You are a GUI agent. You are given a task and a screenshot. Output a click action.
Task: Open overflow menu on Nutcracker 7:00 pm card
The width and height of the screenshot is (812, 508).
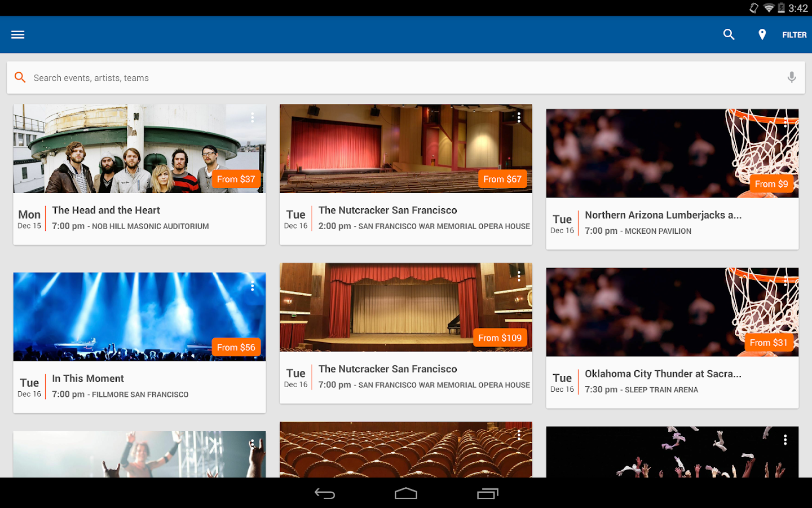(x=519, y=276)
